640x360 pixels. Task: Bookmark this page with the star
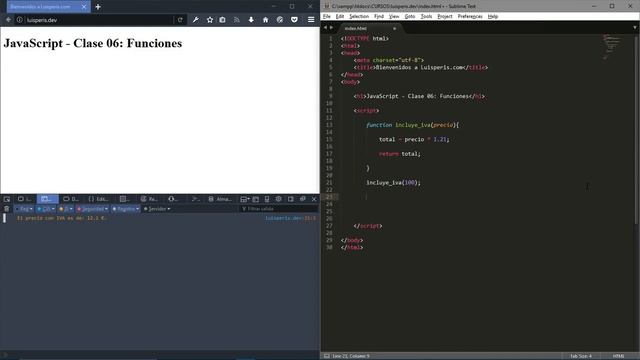click(210, 20)
